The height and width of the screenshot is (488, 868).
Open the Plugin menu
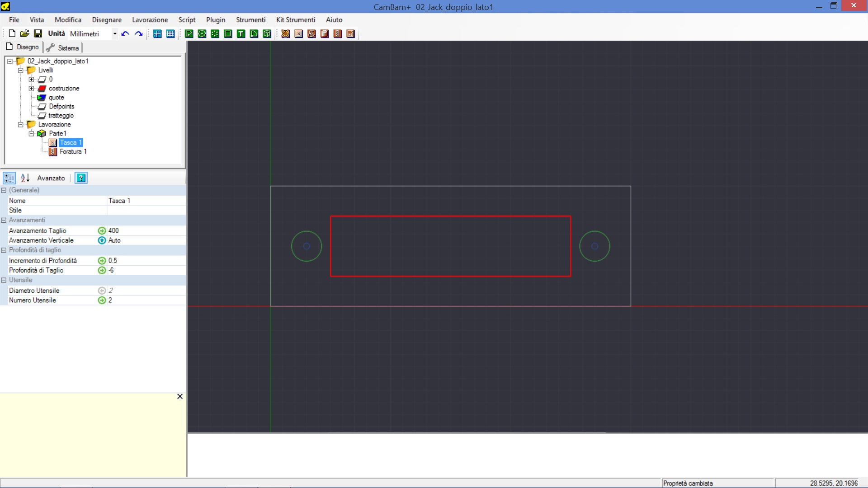pos(216,19)
